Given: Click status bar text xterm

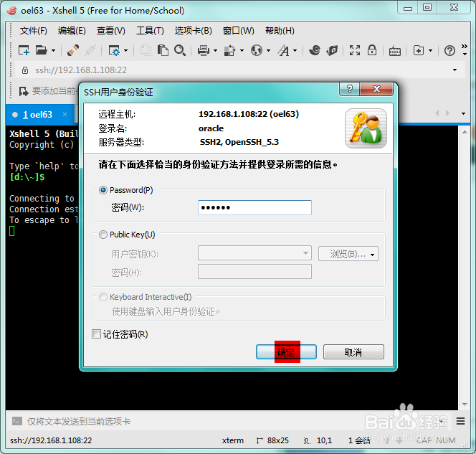Looking at the screenshot, I should 232,440.
